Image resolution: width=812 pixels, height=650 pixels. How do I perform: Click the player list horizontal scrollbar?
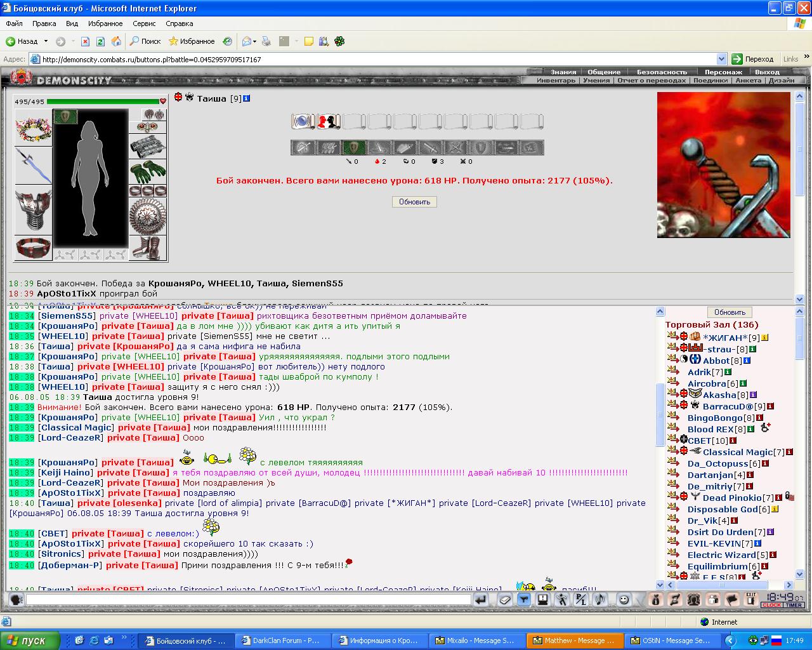pyautogui.click(x=731, y=585)
